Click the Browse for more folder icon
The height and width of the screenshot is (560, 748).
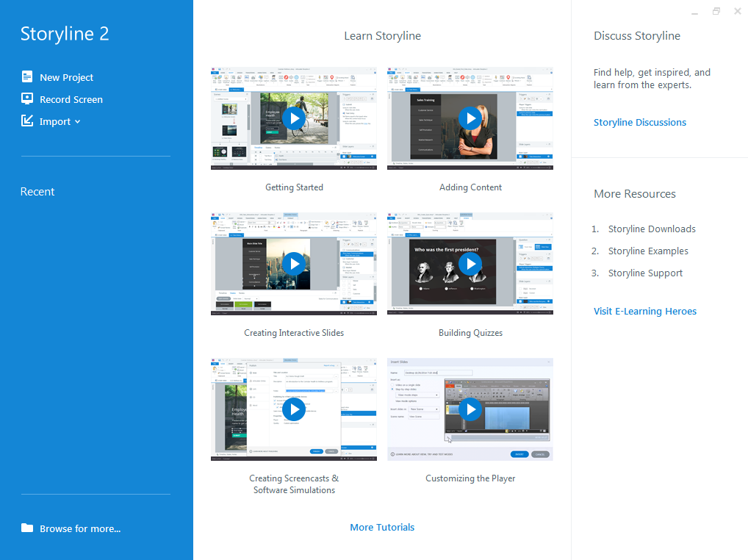(x=27, y=528)
